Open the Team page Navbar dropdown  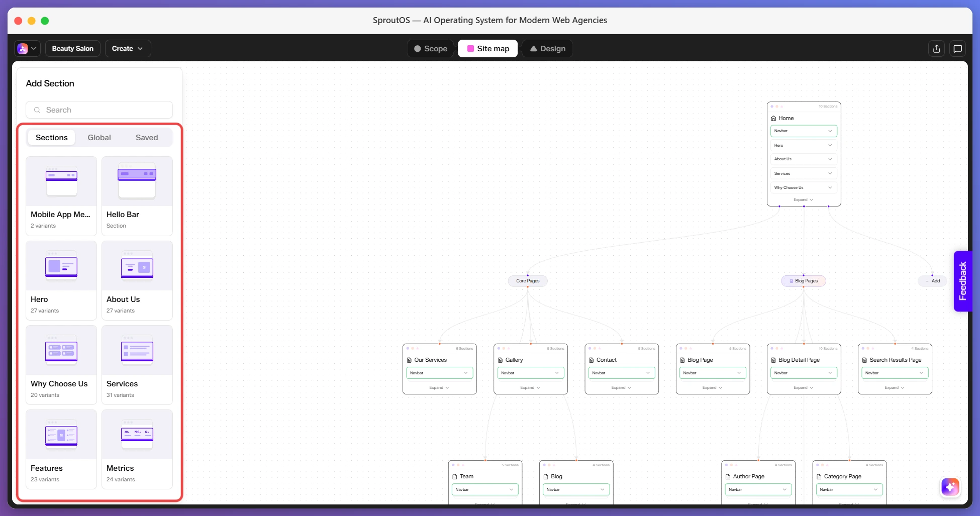[485, 489]
